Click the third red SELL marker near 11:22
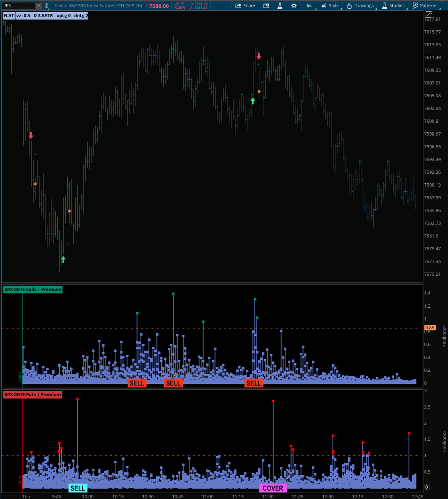The image size is (448, 499). coord(254,383)
